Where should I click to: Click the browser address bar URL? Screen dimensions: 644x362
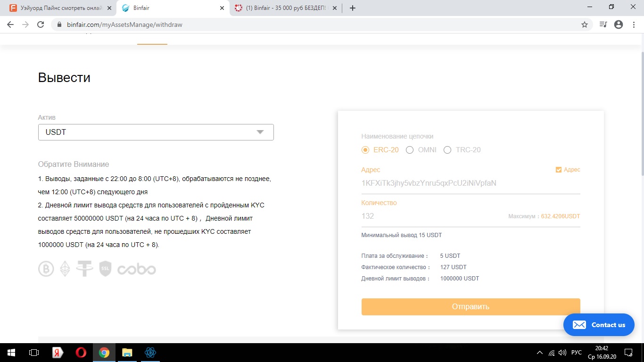tap(124, 25)
